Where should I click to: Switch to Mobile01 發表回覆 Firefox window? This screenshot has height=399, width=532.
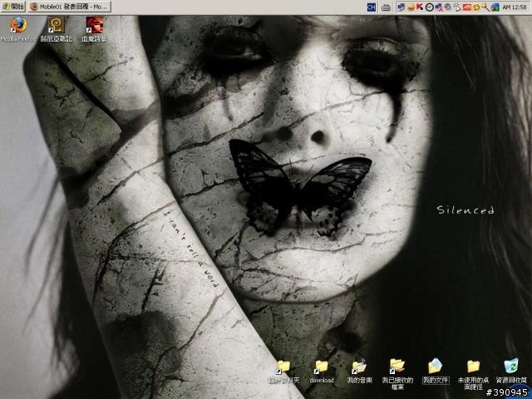[68, 6]
